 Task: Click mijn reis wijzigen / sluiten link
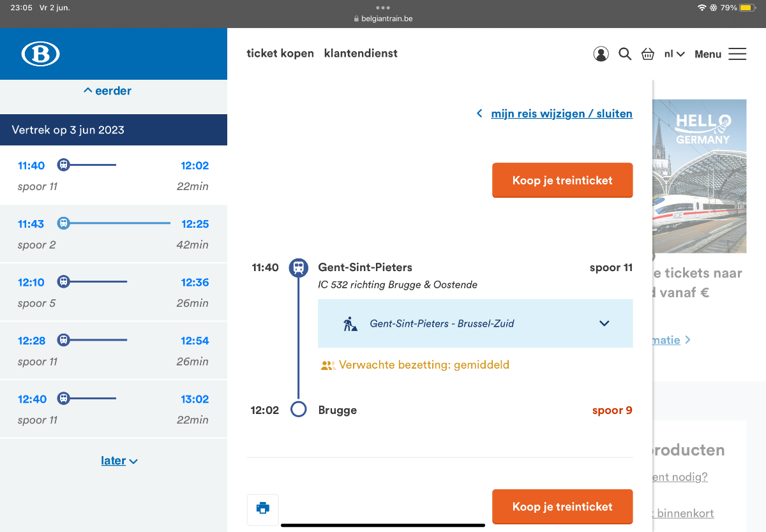tap(561, 114)
